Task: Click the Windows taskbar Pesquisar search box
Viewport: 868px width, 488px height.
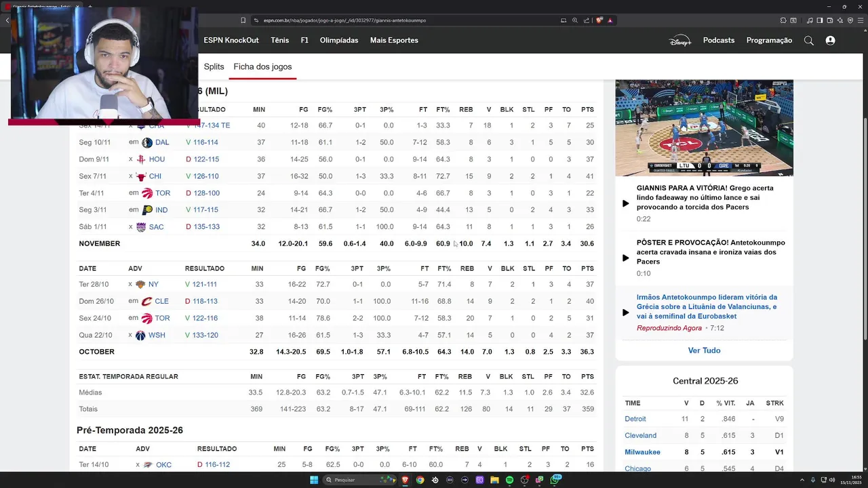Action: coord(360,480)
